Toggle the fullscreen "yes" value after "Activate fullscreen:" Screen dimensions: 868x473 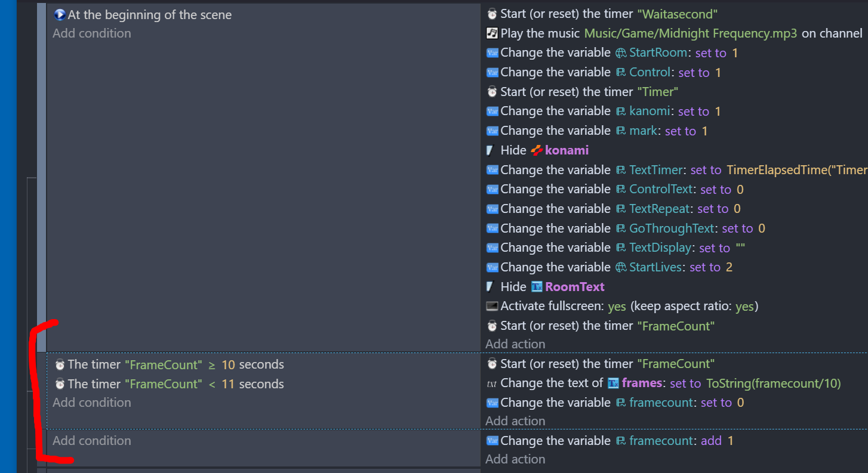(x=617, y=307)
